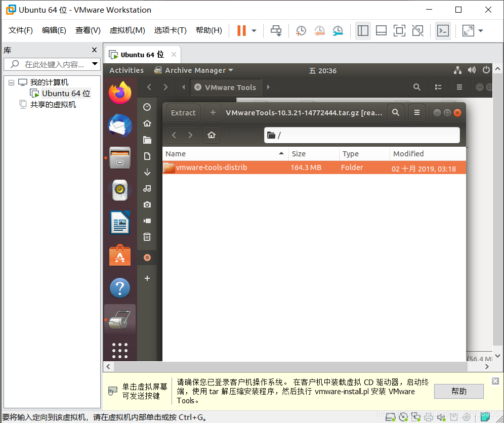
Task: Open the 选项卡(T) menu
Action: point(171,30)
